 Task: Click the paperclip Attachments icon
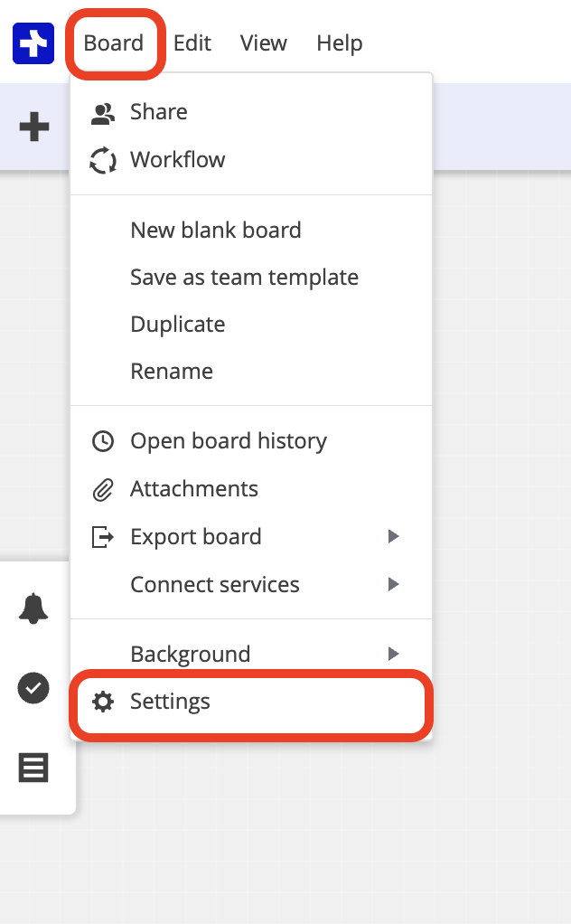[103, 490]
